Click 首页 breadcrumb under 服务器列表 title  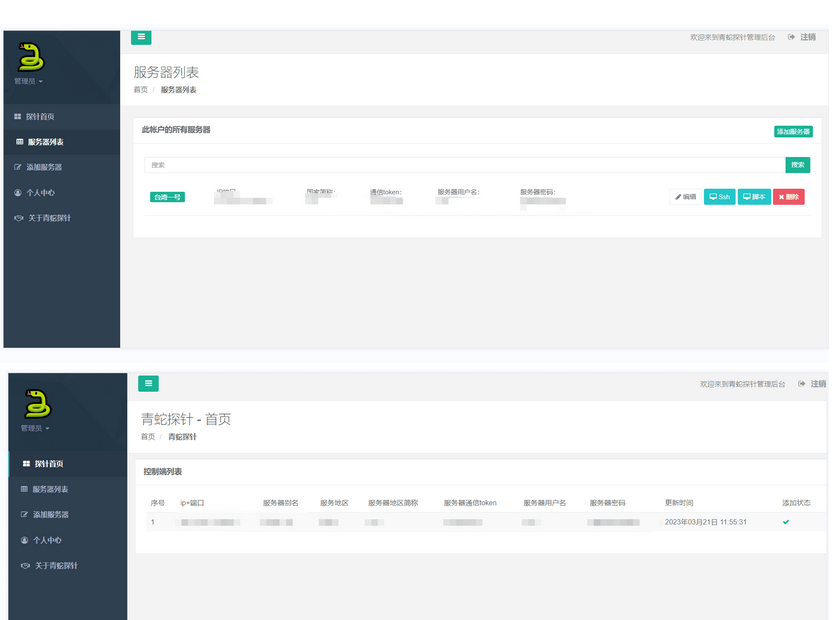[141, 90]
